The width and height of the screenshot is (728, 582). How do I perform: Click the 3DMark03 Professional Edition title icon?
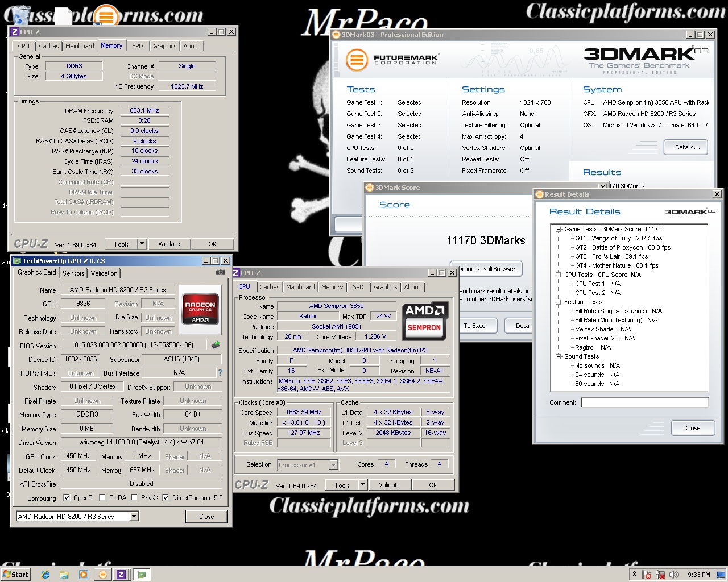pos(337,35)
